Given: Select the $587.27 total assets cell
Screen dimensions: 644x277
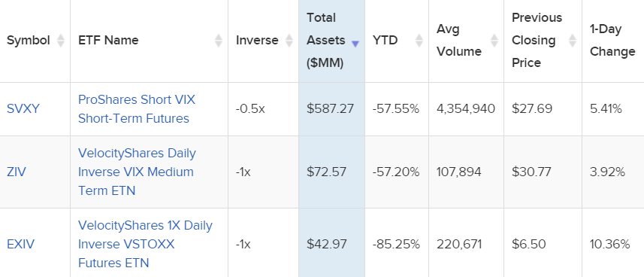Looking at the screenshot, I should pyautogui.click(x=330, y=109).
